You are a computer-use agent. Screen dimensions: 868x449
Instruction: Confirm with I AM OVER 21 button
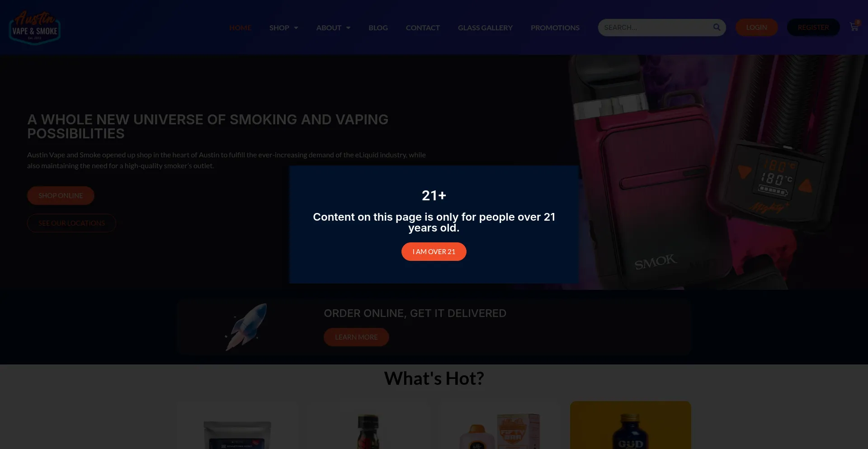pyautogui.click(x=434, y=251)
